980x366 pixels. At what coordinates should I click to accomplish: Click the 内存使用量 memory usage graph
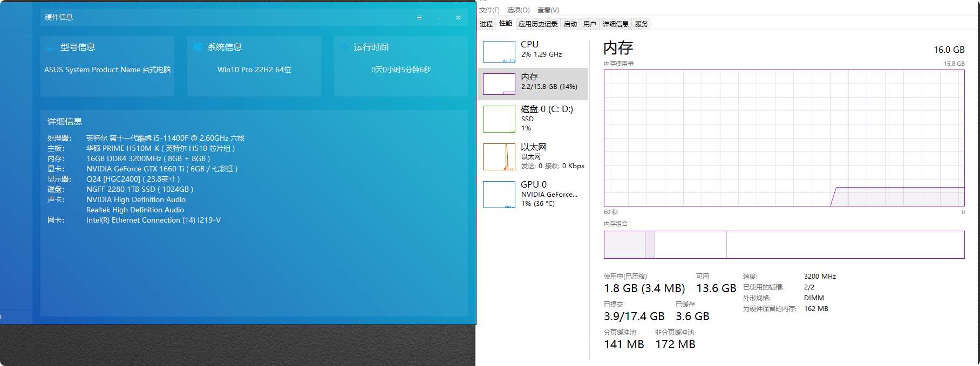(x=784, y=138)
